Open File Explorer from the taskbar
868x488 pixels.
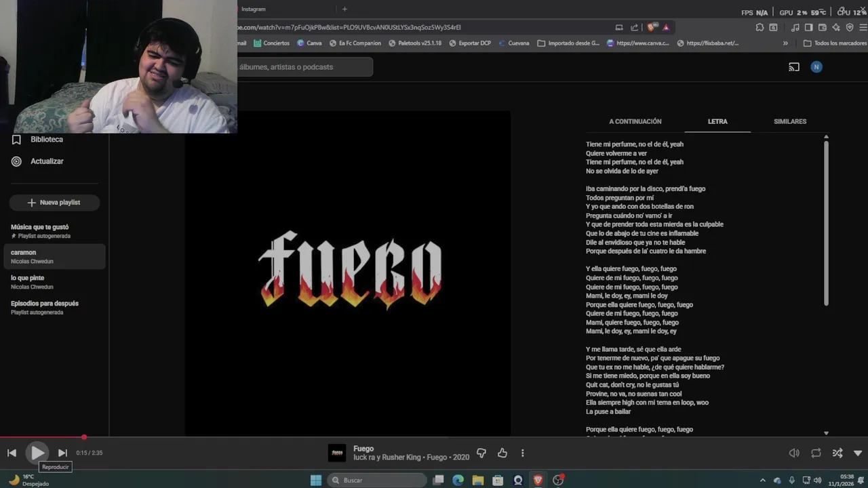click(x=478, y=480)
